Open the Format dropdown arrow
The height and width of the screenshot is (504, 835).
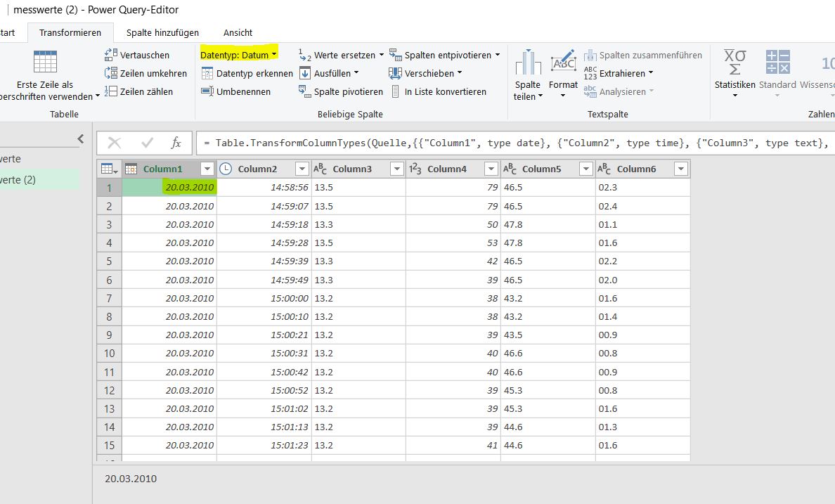point(563,96)
